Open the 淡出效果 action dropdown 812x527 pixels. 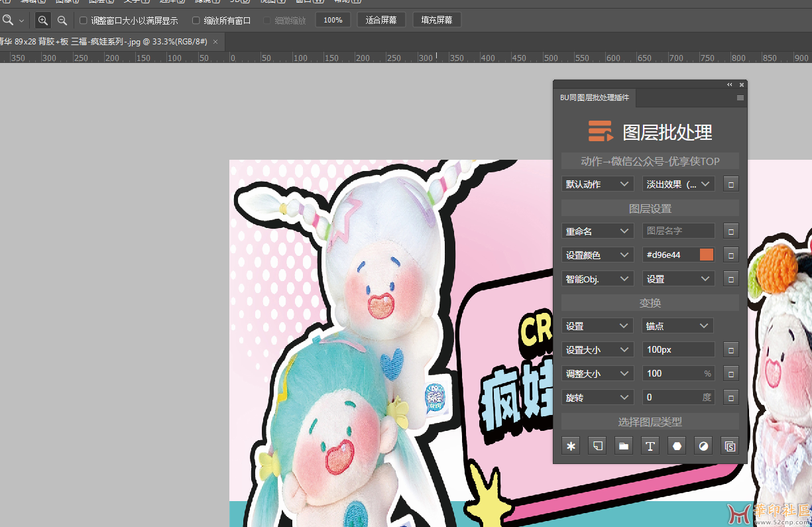click(x=679, y=184)
